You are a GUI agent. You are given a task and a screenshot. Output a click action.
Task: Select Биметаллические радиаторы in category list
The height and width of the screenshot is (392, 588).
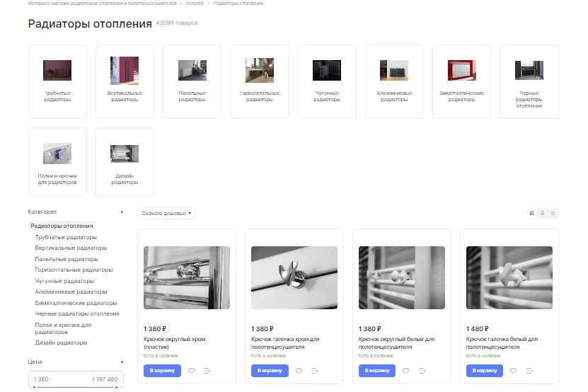[x=76, y=303]
